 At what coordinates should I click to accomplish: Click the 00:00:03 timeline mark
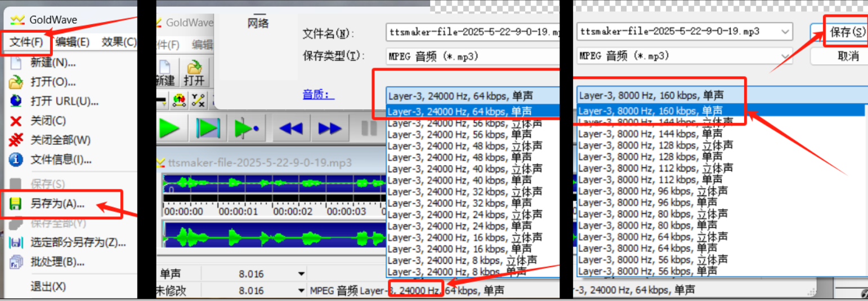click(347, 212)
